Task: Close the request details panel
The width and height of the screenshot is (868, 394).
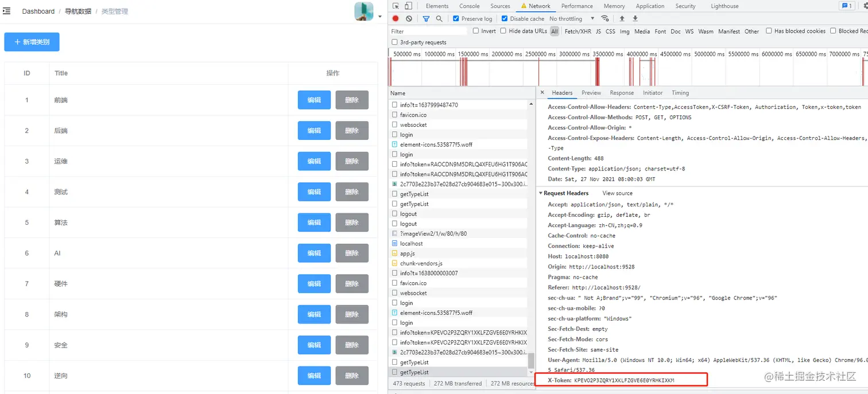Action: (x=542, y=92)
